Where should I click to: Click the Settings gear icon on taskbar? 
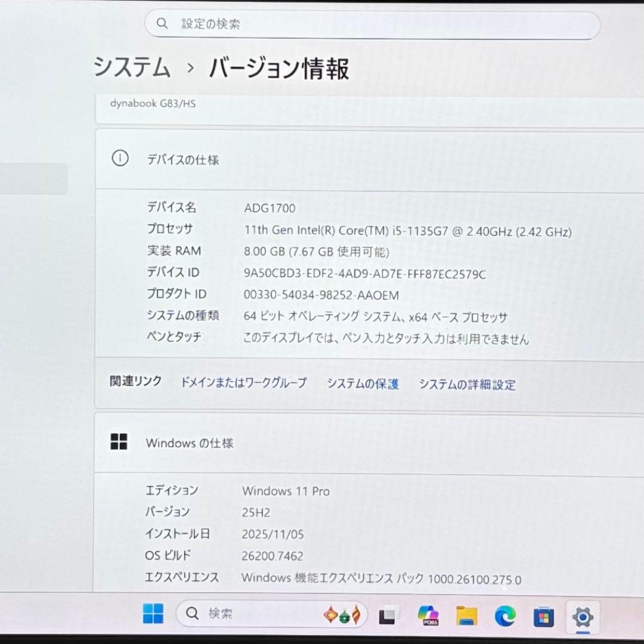(581, 614)
